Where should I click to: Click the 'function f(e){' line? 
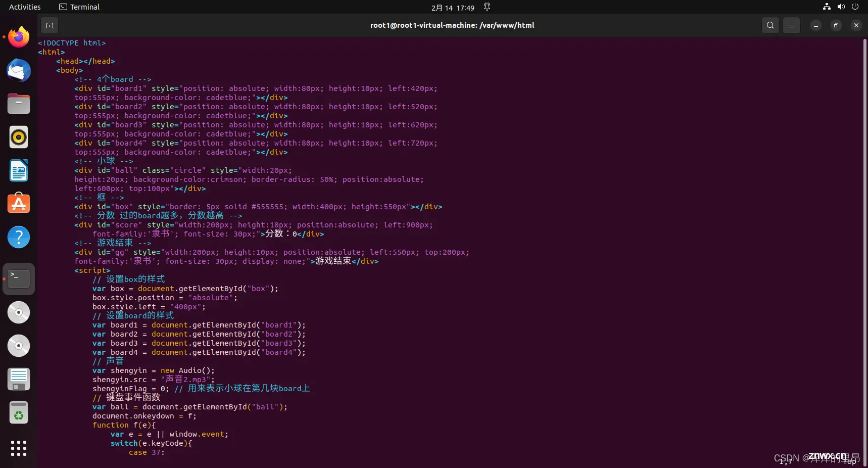pos(124,425)
